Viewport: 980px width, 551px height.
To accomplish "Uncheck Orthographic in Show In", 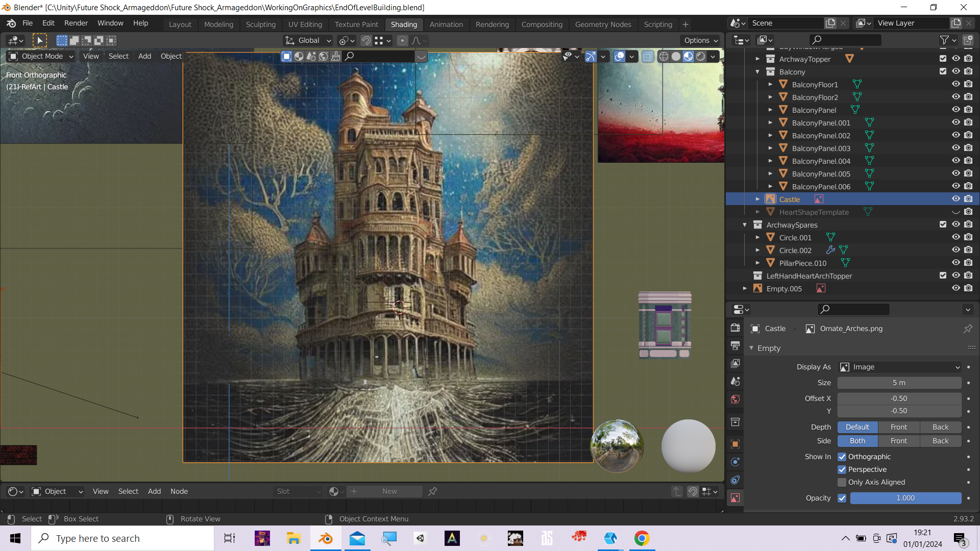I will [x=842, y=457].
